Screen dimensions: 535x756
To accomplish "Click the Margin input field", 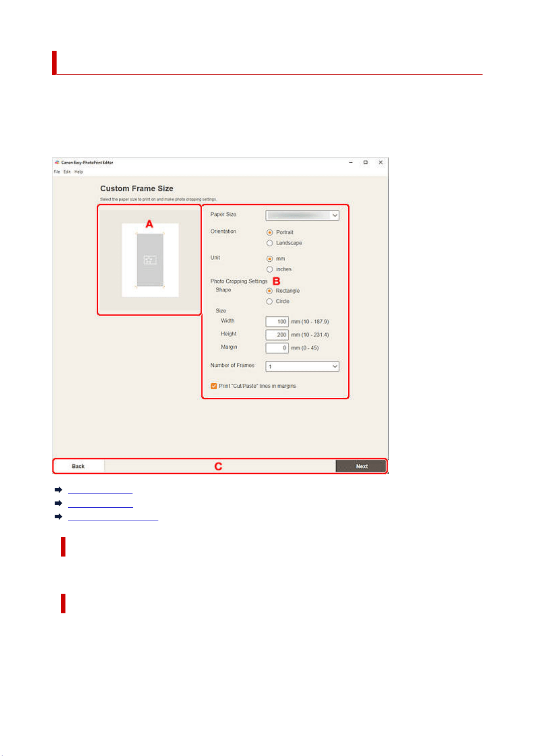I will pos(277,348).
